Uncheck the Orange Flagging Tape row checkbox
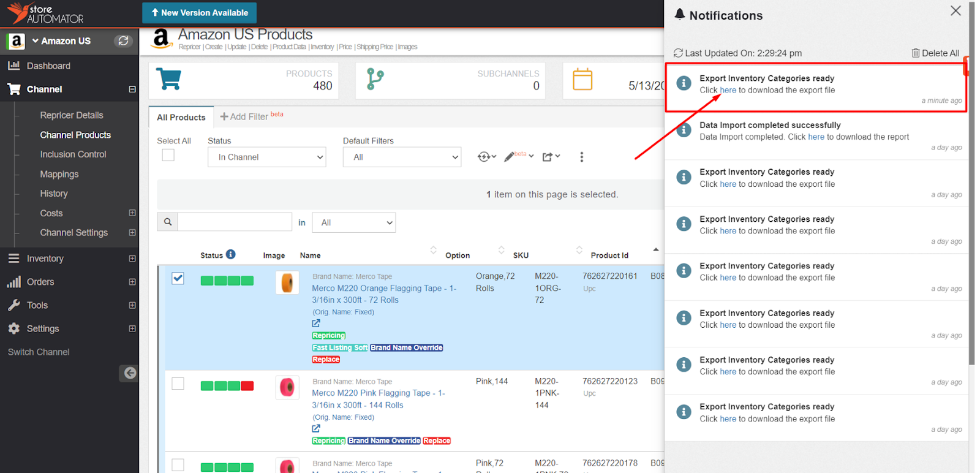Screen dimensions: 980x473 click(x=178, y=278)
